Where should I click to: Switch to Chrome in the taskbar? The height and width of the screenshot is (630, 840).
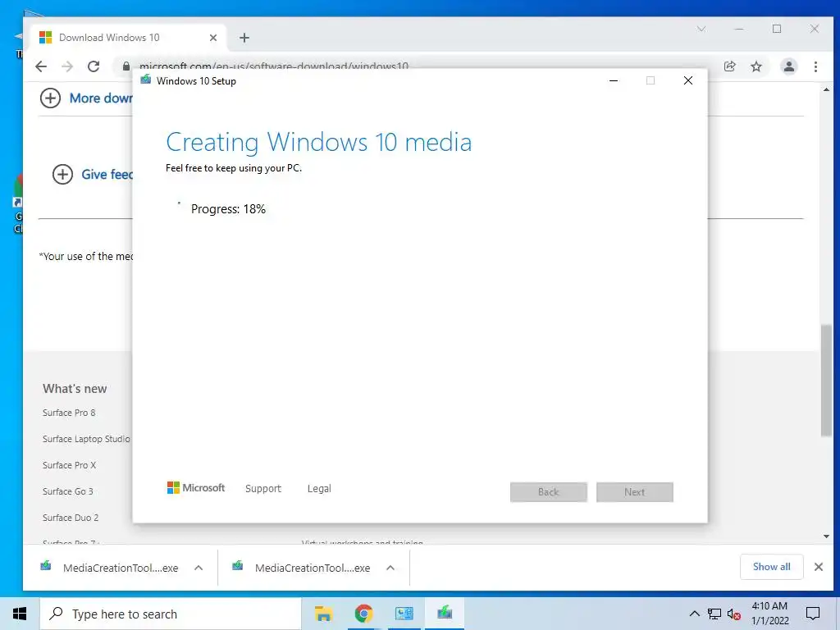click(363, 614)
